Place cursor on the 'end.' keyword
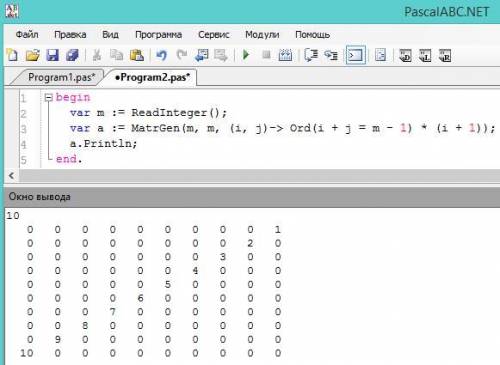 (69, 159)
